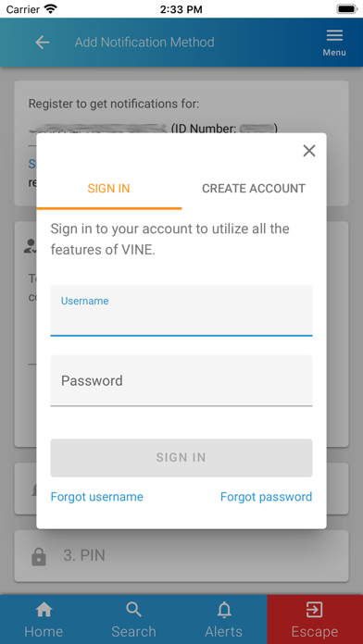The height and width of the screenshot is (644, 363).
Task: Open Search from the bottom bar
Action: [133, 619]
